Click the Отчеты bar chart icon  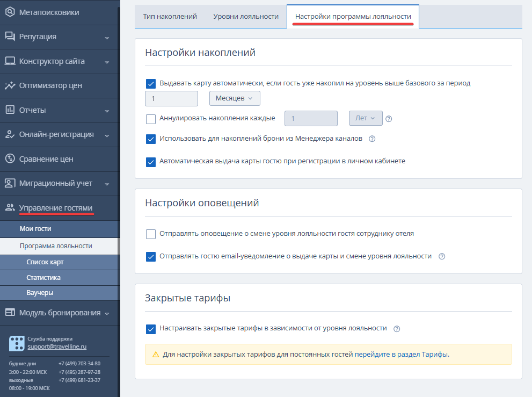point(10,110)
